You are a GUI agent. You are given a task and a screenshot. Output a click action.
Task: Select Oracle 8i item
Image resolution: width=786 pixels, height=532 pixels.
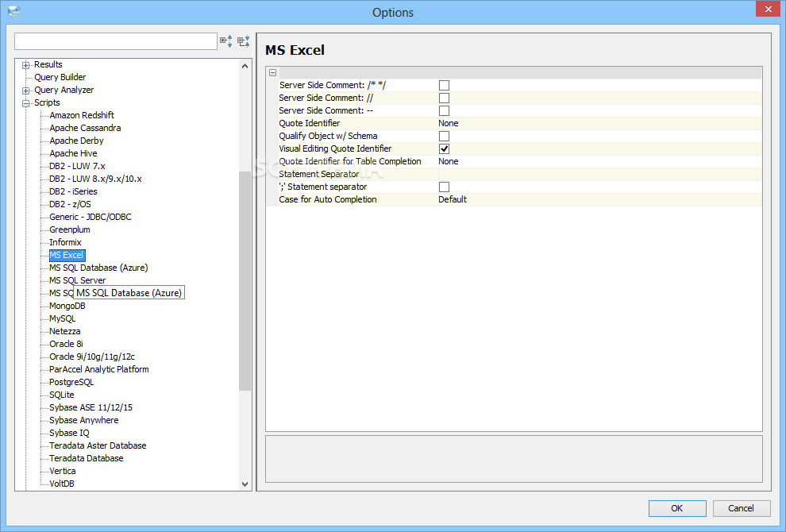tap(66, 344)
